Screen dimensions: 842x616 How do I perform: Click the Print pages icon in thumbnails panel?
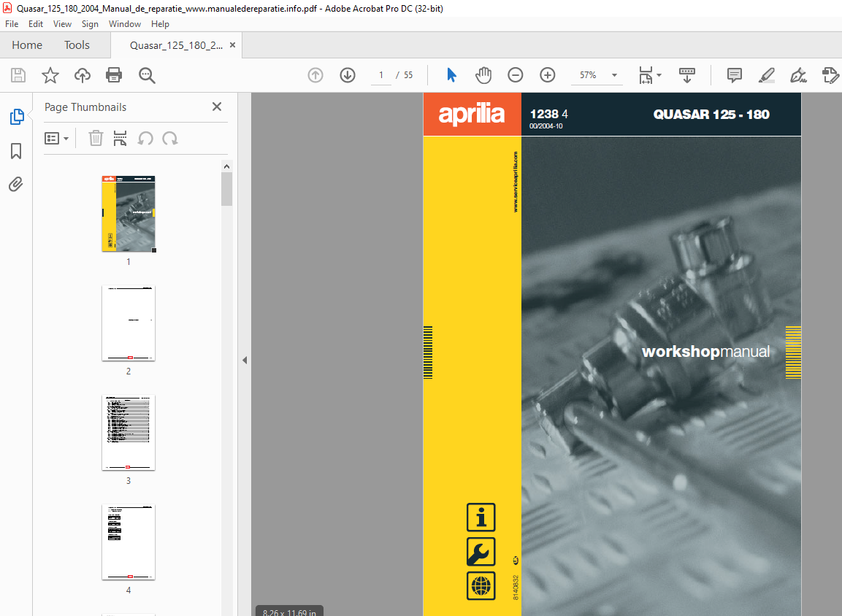(120, 139)
